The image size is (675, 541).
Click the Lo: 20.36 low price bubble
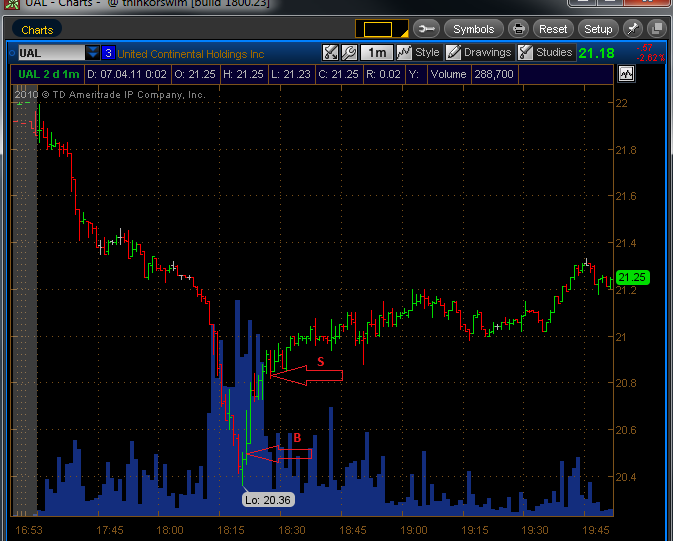coord(268,500)
